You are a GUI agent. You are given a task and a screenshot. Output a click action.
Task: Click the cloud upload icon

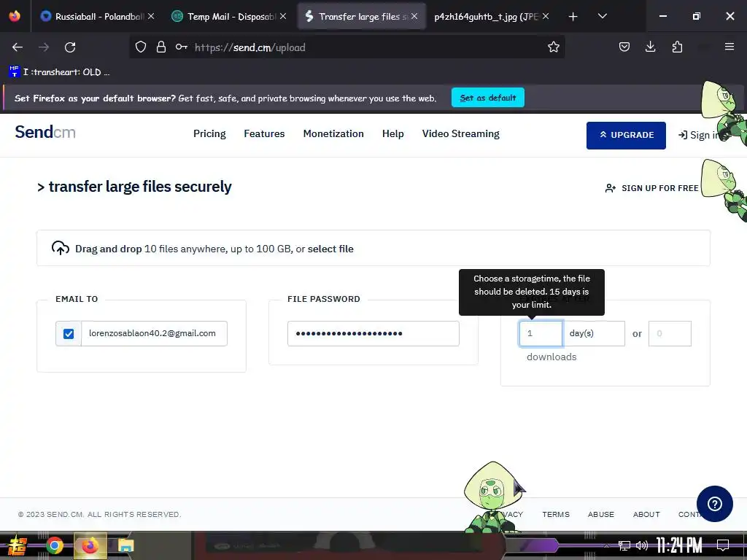tap(61, 248)
